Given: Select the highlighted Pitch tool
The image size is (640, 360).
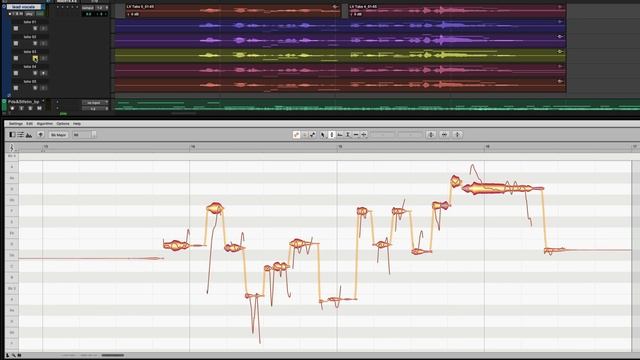Looking at the screenshot, I should coord(331,134).
